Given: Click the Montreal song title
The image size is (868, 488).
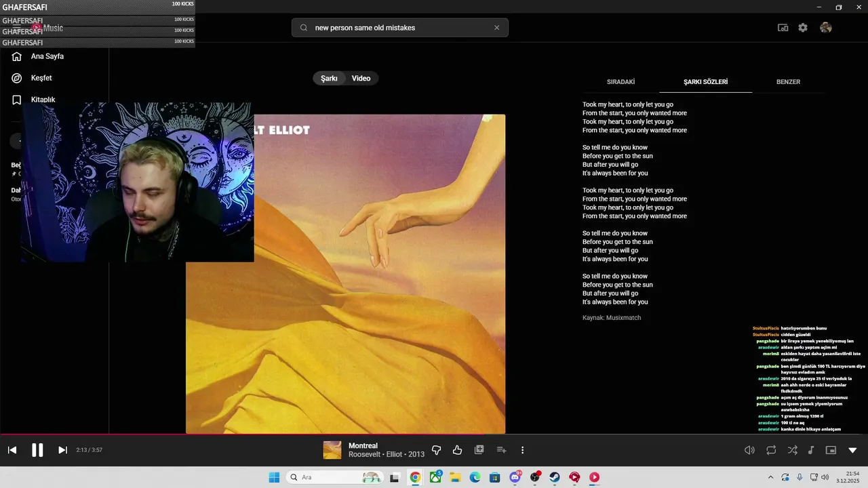Looking at the screenshot, I should click(x=363, y=445).
